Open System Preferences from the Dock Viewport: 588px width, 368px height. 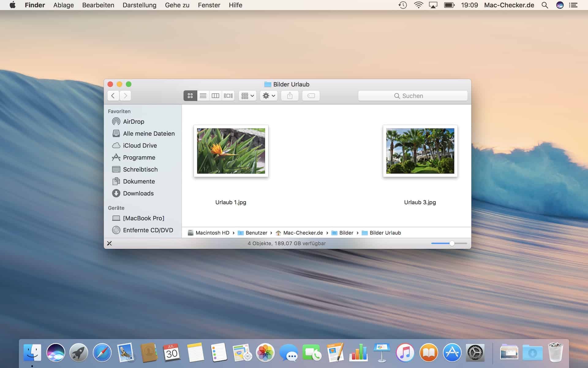click(475, 352)
